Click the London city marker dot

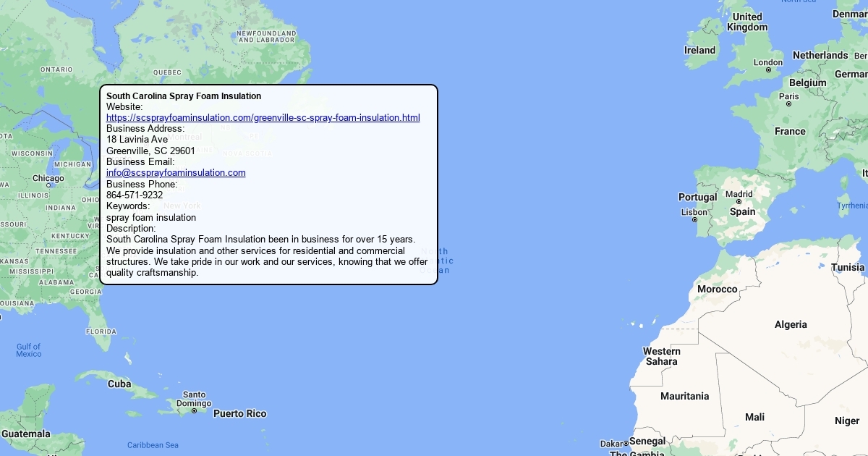tap(768, 70)
